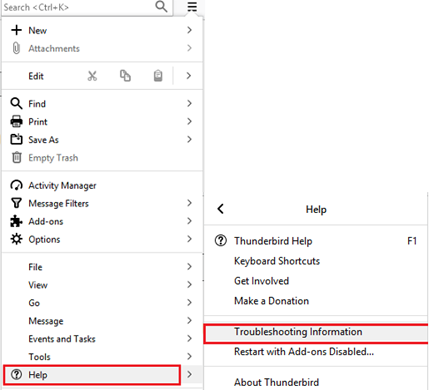This screenshot has width=429, height=390.
Task: Expand the Tools submenu arrow
Action: 189,356
